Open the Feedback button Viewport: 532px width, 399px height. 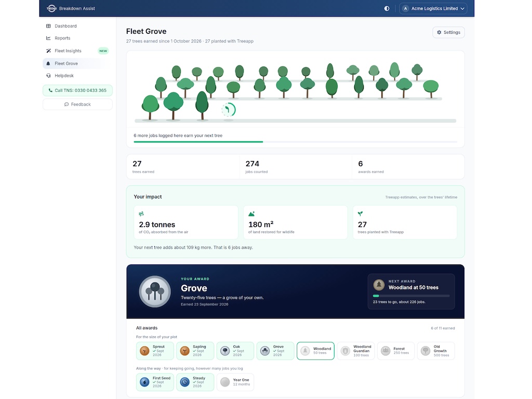tap(77, 104)
